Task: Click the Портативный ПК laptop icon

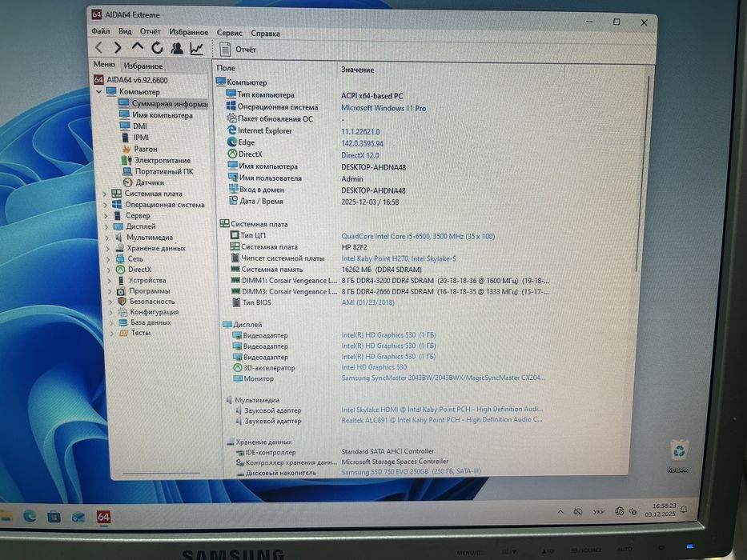Action: pyautogui.click(x=127, y=171)
